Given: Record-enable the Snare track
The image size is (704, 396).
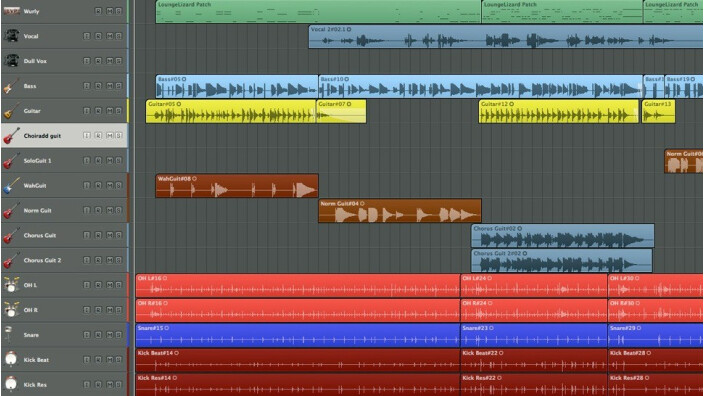Looking at the screenshot, I should pos(98,335).
